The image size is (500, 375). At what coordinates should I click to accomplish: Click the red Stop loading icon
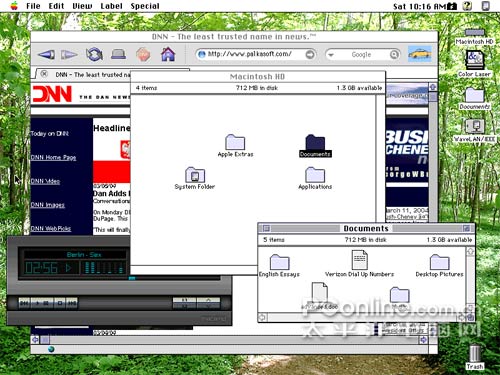(x=143, y=54)
